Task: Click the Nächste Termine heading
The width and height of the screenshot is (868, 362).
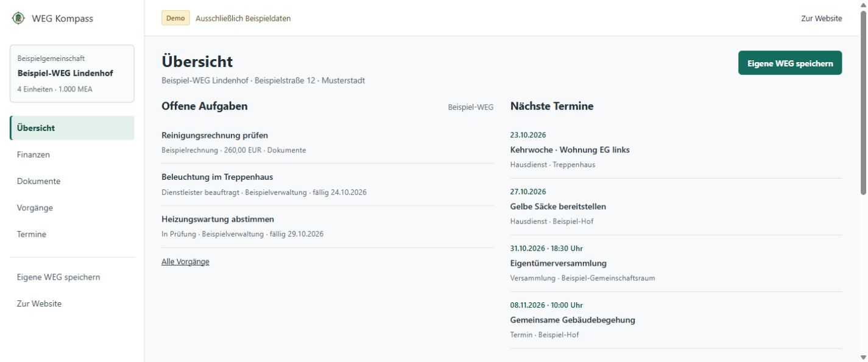Action: point(552,106)
